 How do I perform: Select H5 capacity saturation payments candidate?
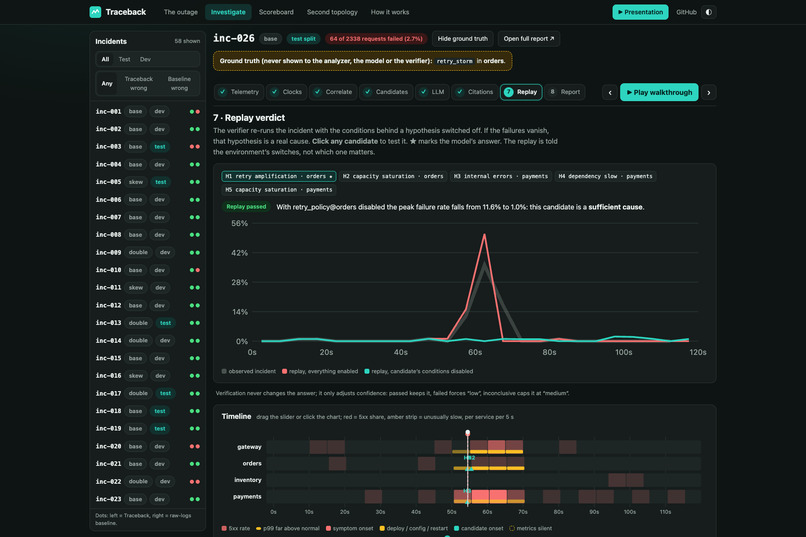pos(279,190)
